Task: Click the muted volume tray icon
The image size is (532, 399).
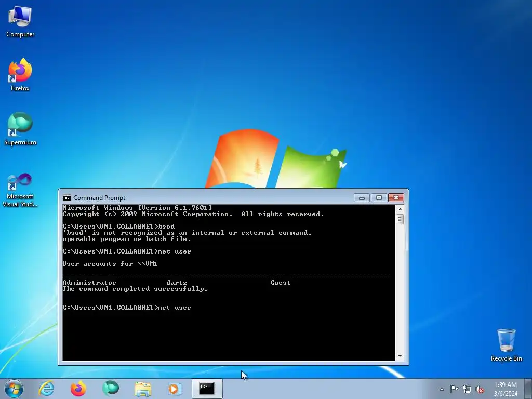Action: point(480,389)
